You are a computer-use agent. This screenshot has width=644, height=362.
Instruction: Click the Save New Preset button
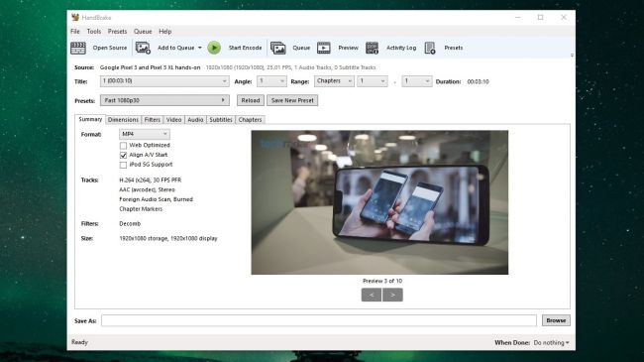[x=292, y=100]
